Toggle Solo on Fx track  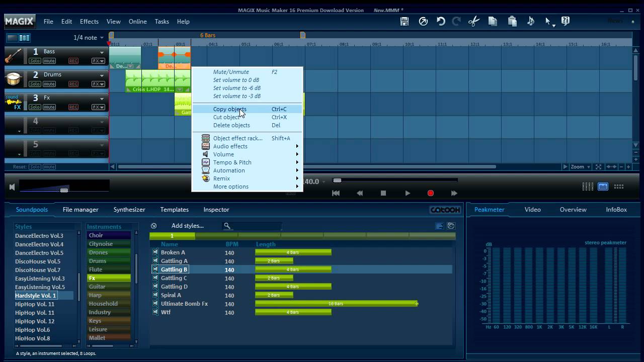tap(35, 107)
